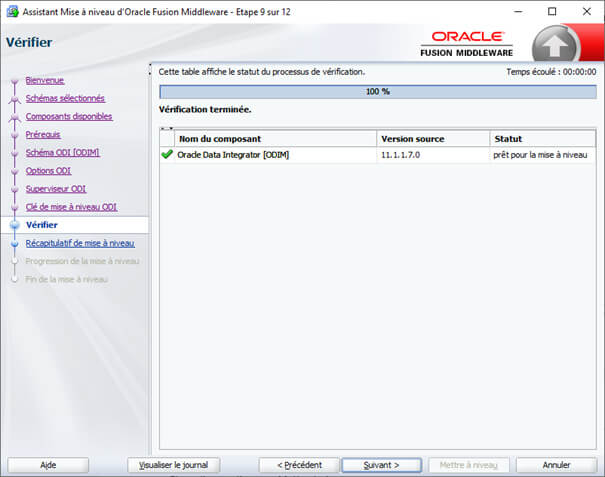This screenshot has width=605, height=477.
Task: Maximize the upgrade assistant window
Action: (552, 12)
